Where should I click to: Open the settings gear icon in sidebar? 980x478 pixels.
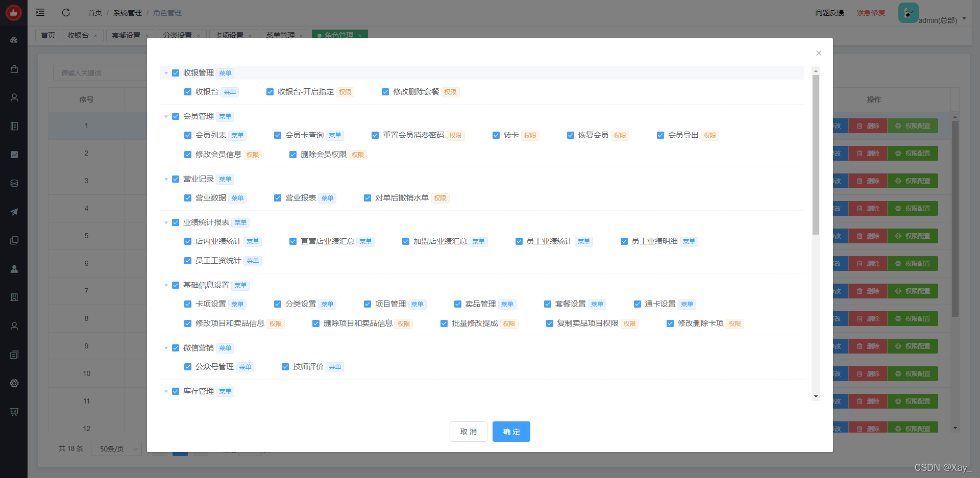point(14,383)
